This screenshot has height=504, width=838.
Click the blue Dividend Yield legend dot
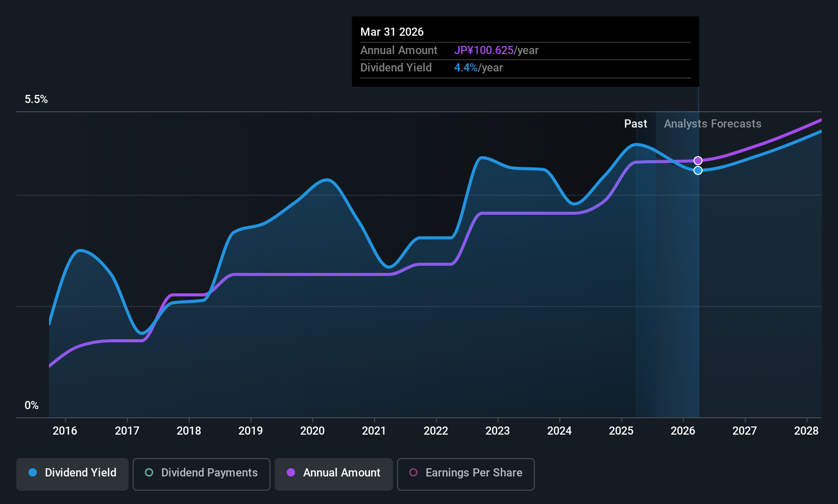coord(33,472)
